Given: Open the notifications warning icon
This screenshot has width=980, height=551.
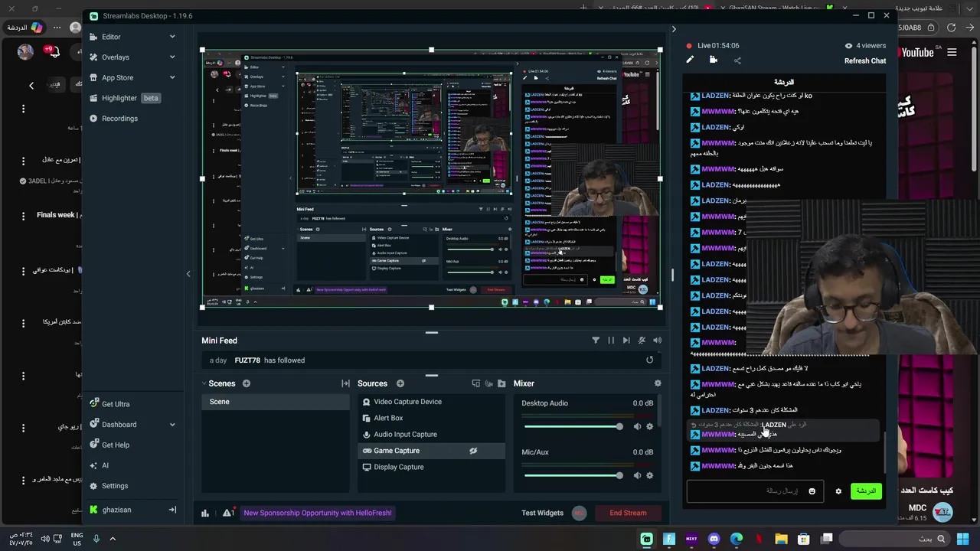Looking at the screenshot, I should 228,513.
